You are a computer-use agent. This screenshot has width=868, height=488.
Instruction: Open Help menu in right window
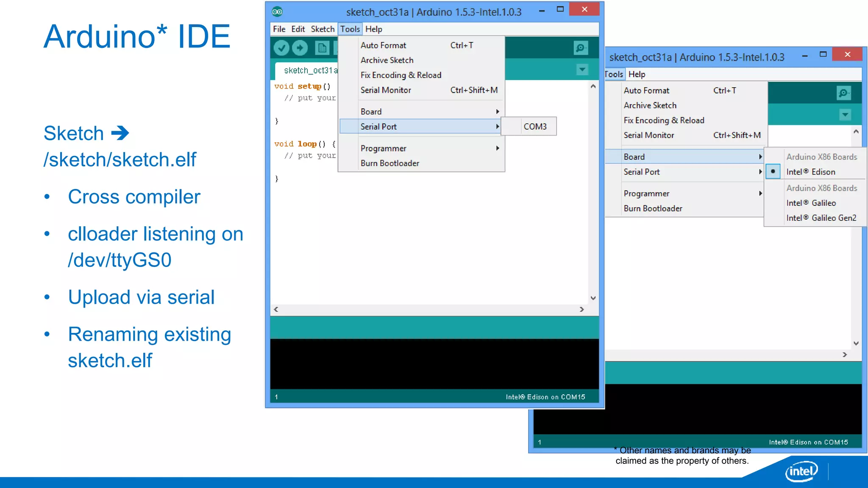click(637, 75)
